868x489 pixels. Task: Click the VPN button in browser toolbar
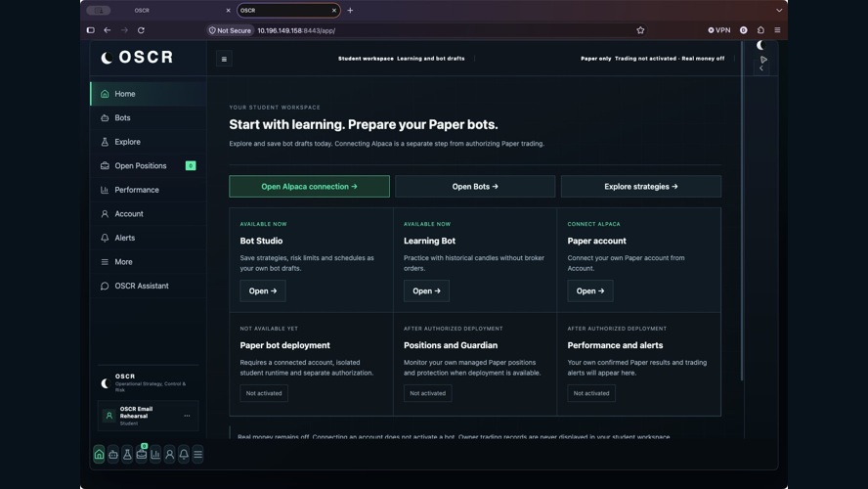tap(719, 30)
